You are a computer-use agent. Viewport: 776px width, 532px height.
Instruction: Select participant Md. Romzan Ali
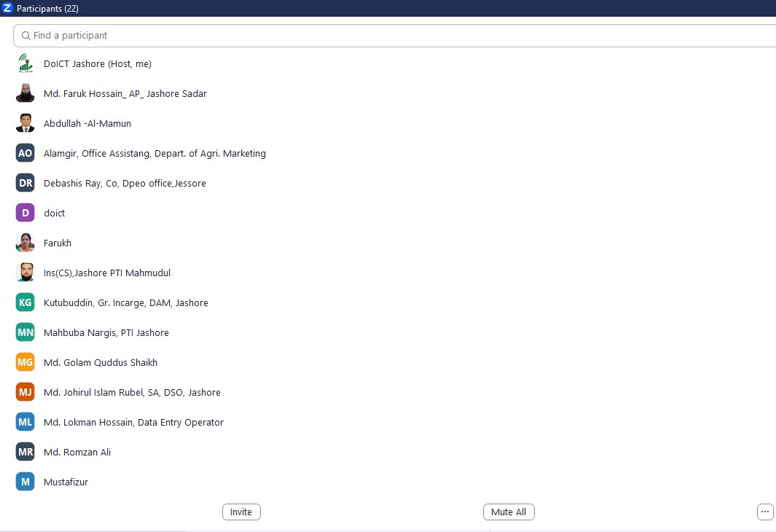tap(77, 452)
